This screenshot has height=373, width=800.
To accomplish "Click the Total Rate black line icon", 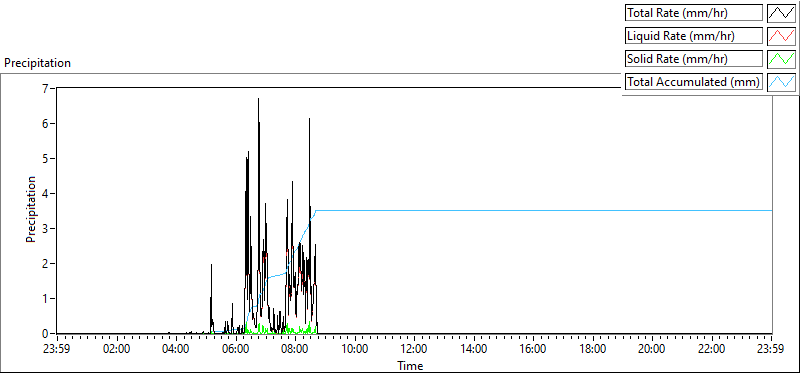I will [781, 13].
